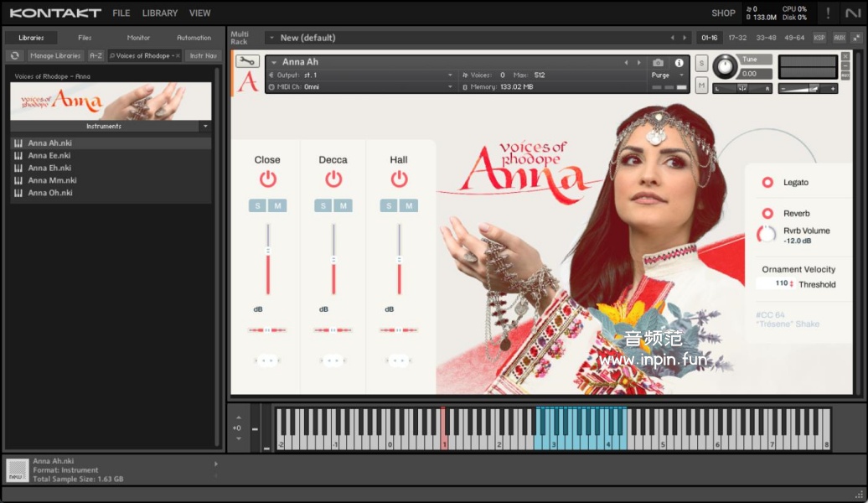Go to previous instrument preset arrow

(x=626, y=63)
